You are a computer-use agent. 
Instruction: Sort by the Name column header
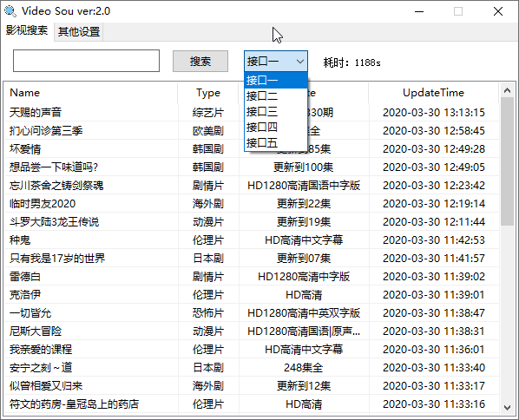90,93
